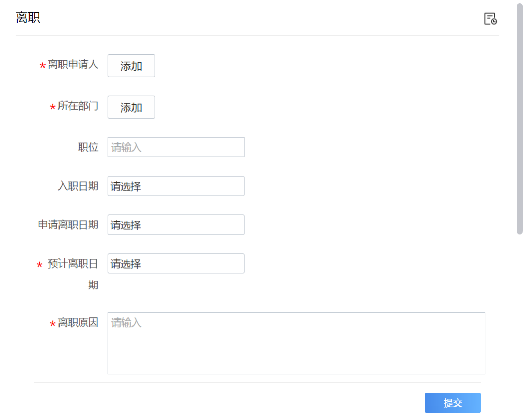Click 添加 button for 离职申请人
This screenshot has width=530, height=420.
pos(131,66)
